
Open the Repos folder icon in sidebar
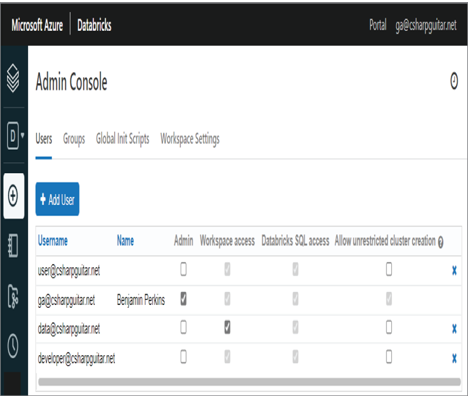(13, 296)
